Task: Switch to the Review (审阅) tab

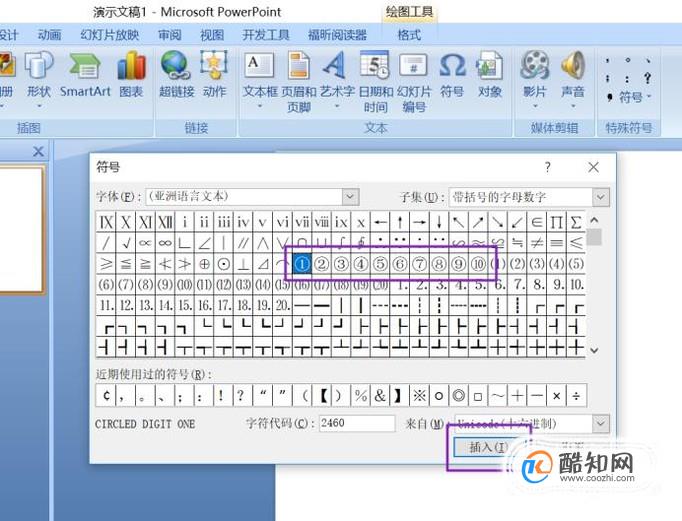Action: coord(170,34)
